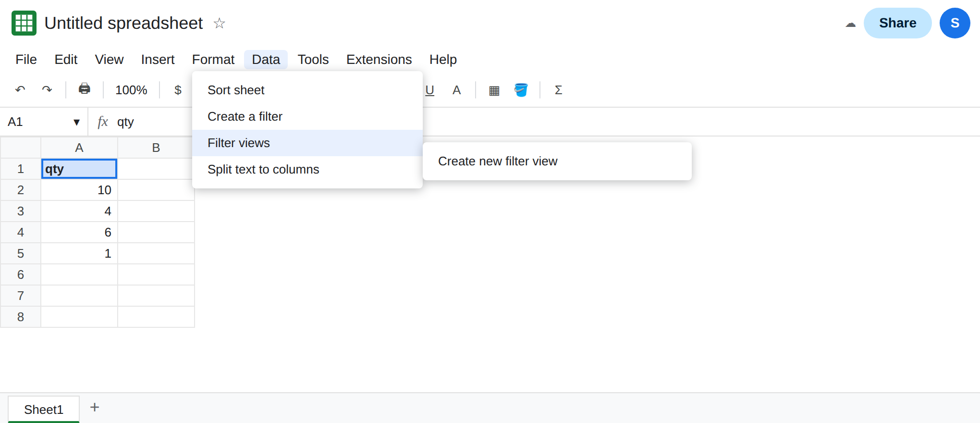Image resolution: width=980 pixels, height=423 pixels.
Task: Open the Insert menu
Action: (158, 60)
